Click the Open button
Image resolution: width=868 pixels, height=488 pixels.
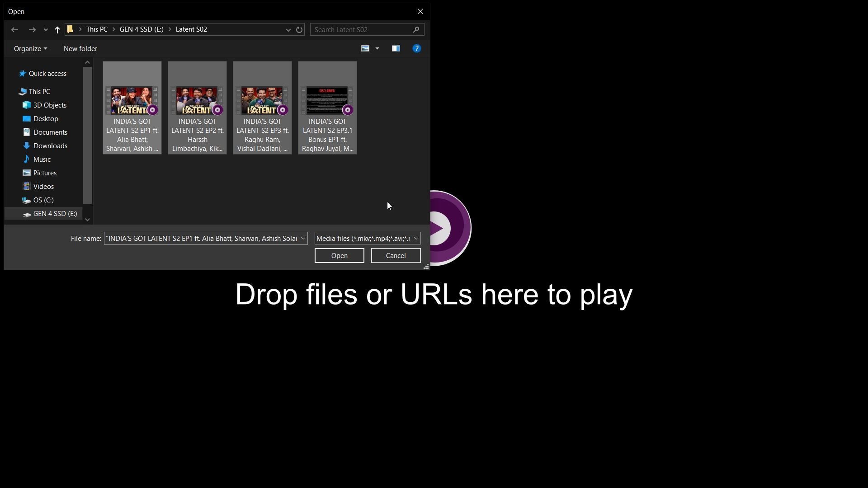pyautogui.click(x=340, y=256)
